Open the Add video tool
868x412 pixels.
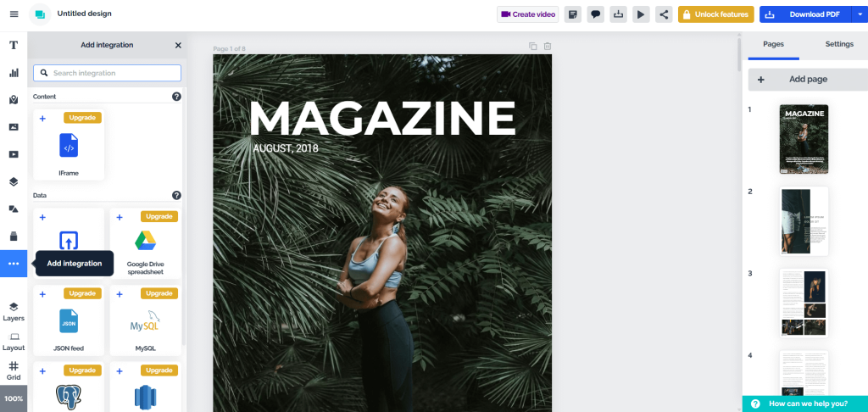tap(14, 154)
